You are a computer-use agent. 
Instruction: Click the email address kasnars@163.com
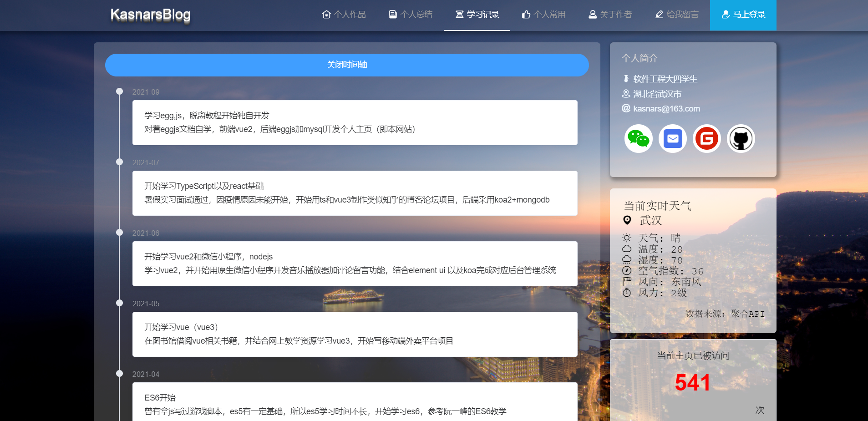pos(666,109)
